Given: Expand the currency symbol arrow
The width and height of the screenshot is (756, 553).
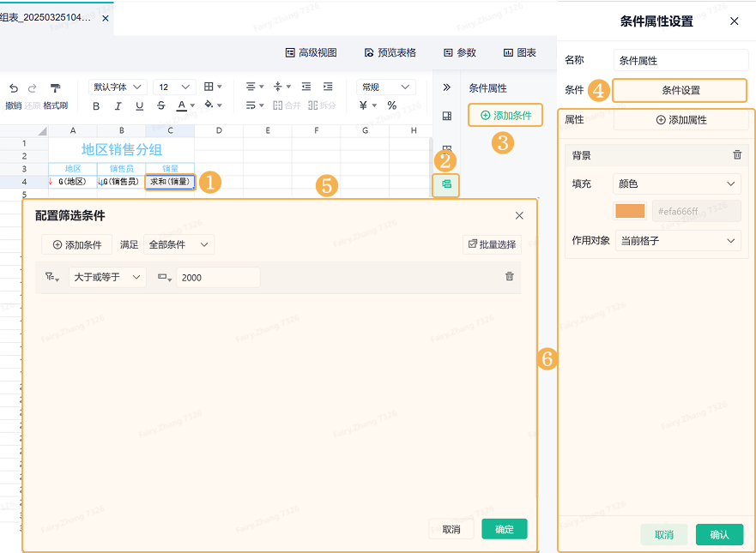Looking at the screenshot, I should (x=374, y=105).
